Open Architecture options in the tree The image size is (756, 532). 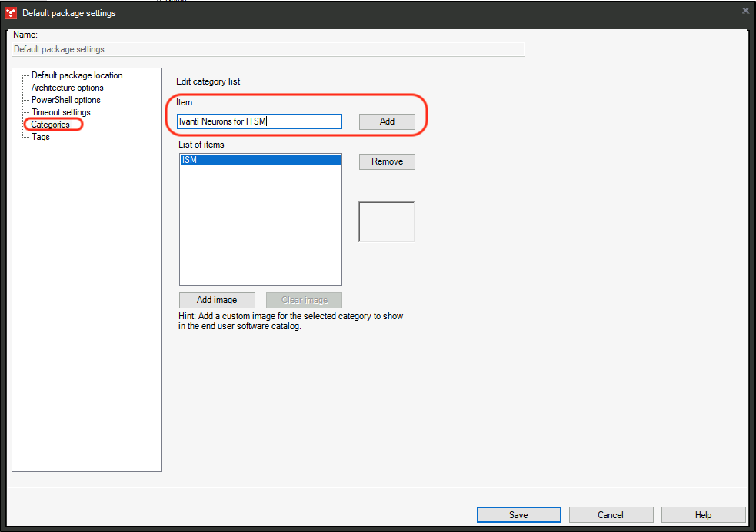pos(68,88)
